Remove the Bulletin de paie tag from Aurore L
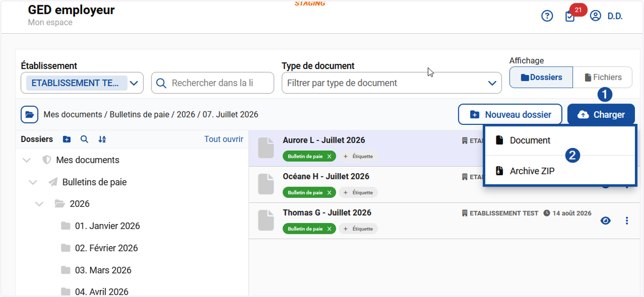The image size is (644, 297). (329, 157)
